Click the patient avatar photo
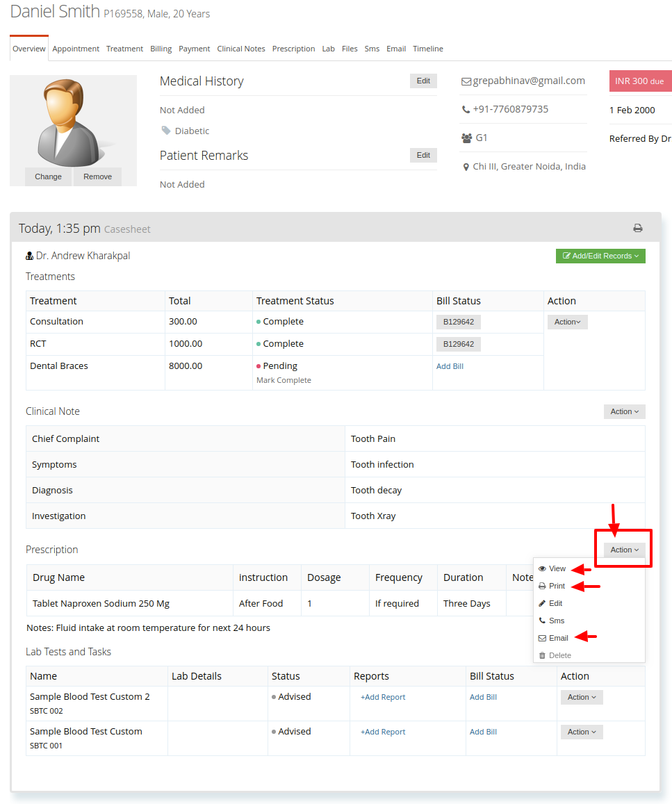The width and height of the screenshot is (672, 804). click(x=72, y=122)
